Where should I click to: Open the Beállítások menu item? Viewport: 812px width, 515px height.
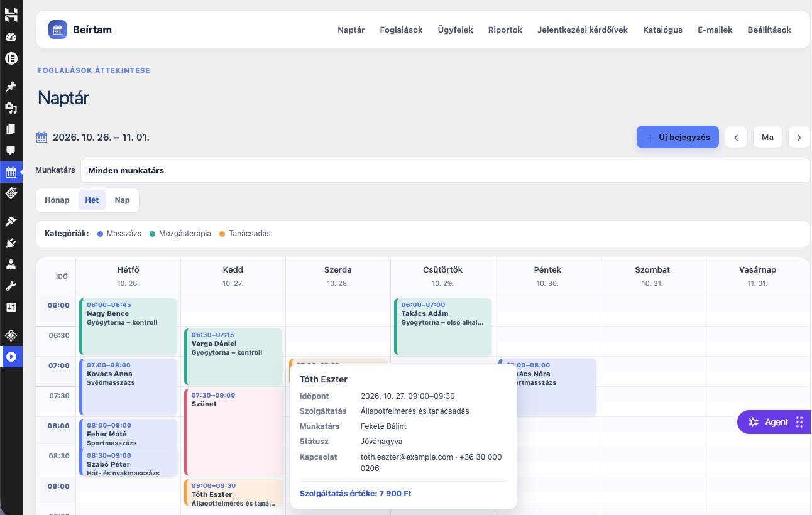769,30
